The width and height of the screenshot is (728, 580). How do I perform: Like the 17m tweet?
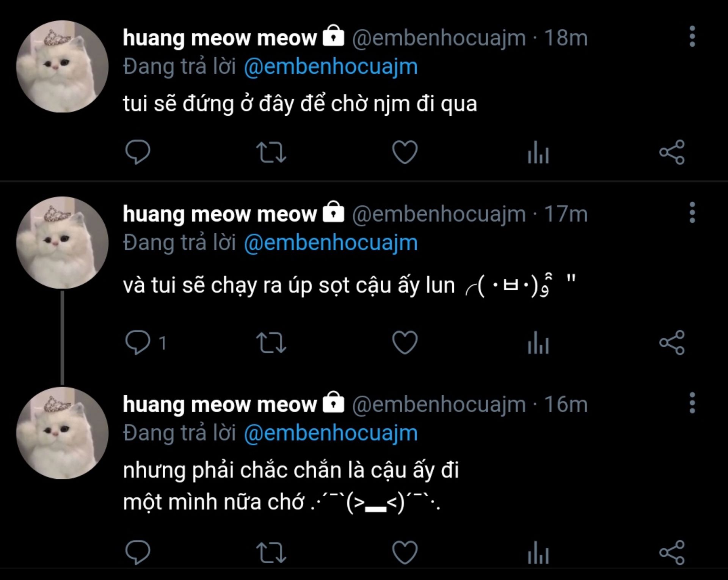(x=405, y=343)
